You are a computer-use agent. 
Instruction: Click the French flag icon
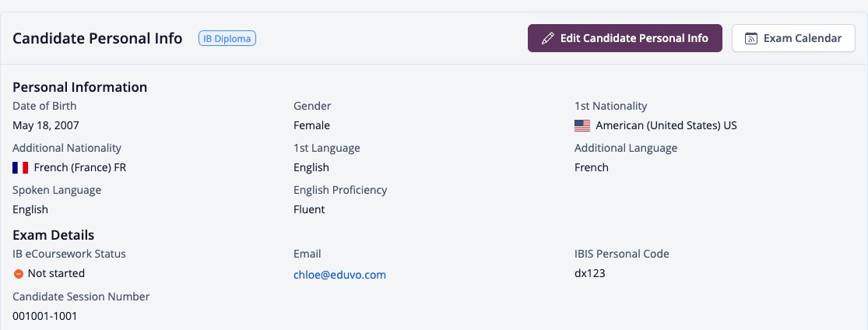coord(20,167)
